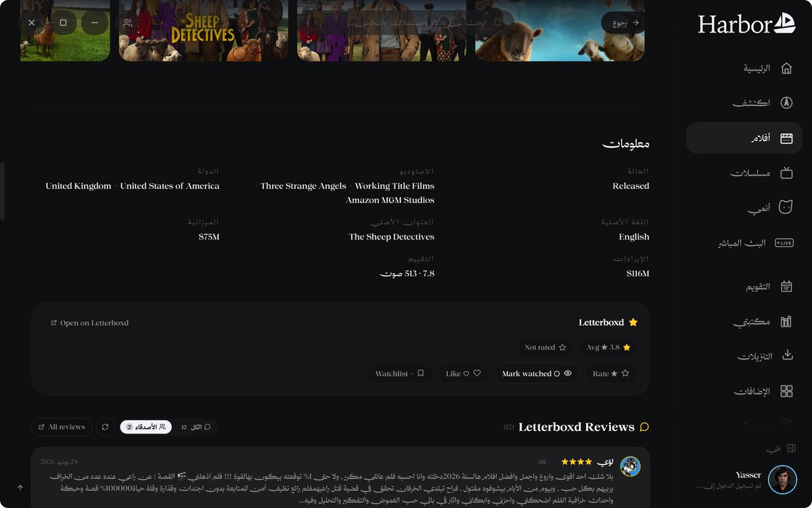Click the page scrollbar handle
812x508 pixels.
[2, 192]
